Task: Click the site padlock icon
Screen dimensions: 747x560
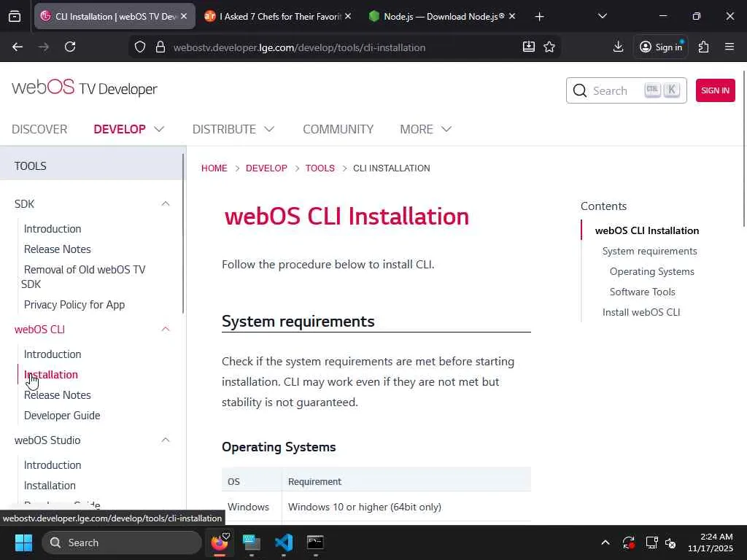Action: coord(160,47)
